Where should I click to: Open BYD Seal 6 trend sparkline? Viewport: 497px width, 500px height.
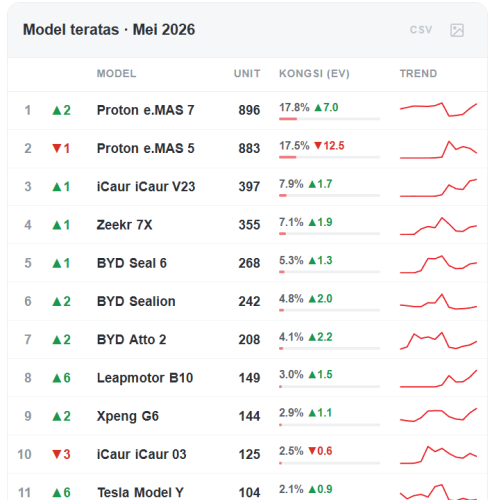click(x=438, y=264)
